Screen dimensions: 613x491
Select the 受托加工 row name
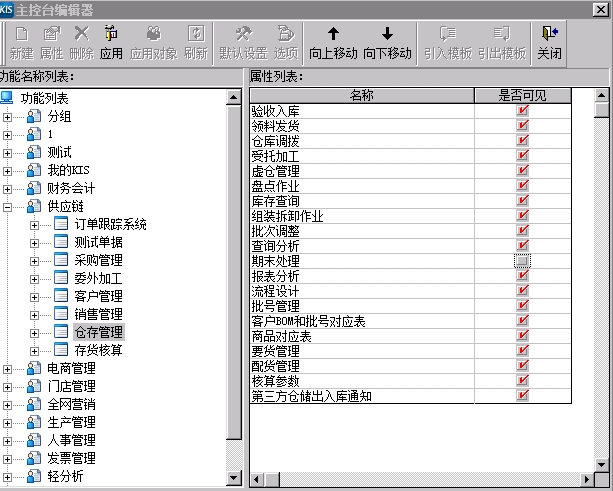pyautogui.click(x=276, y=156)
